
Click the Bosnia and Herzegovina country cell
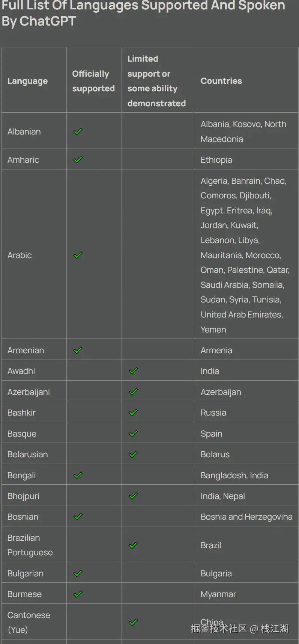pyautogui.click(x=246, y=517)
